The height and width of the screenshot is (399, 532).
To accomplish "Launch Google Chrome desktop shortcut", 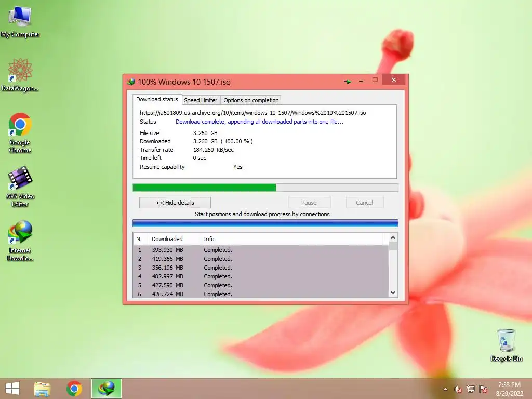I will [20, 133].
